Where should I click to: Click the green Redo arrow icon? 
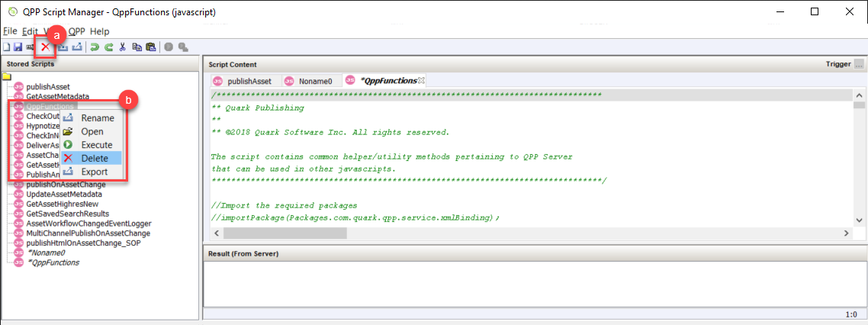point(109,47)
